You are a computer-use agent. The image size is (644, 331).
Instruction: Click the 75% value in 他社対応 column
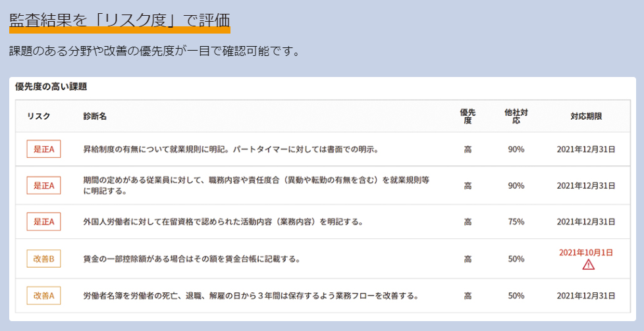coord(516,222)
